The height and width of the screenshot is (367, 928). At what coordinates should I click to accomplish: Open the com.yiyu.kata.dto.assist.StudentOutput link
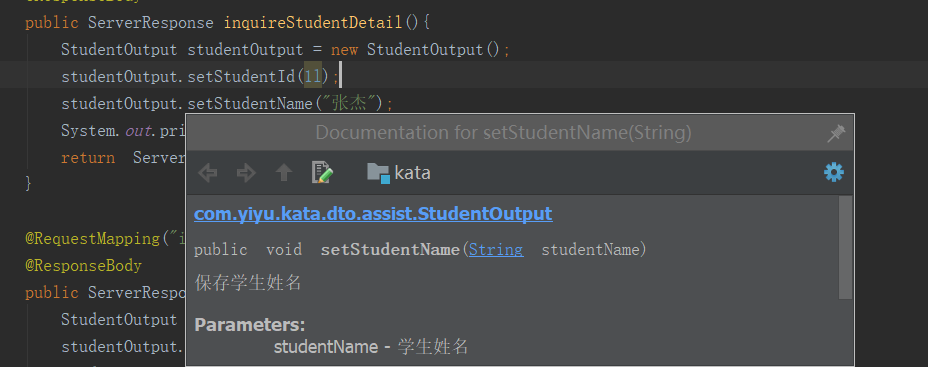tap(373, 214)
